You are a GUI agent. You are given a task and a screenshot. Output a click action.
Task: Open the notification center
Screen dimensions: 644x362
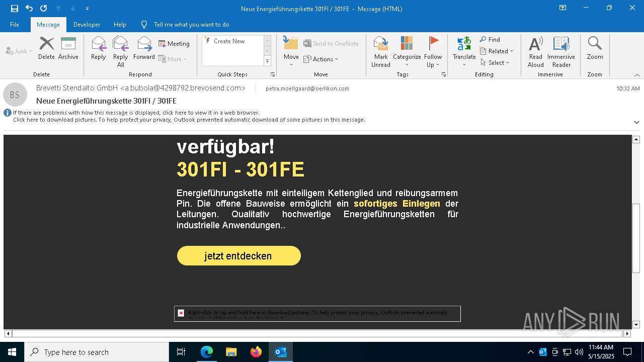coord(627,352)
